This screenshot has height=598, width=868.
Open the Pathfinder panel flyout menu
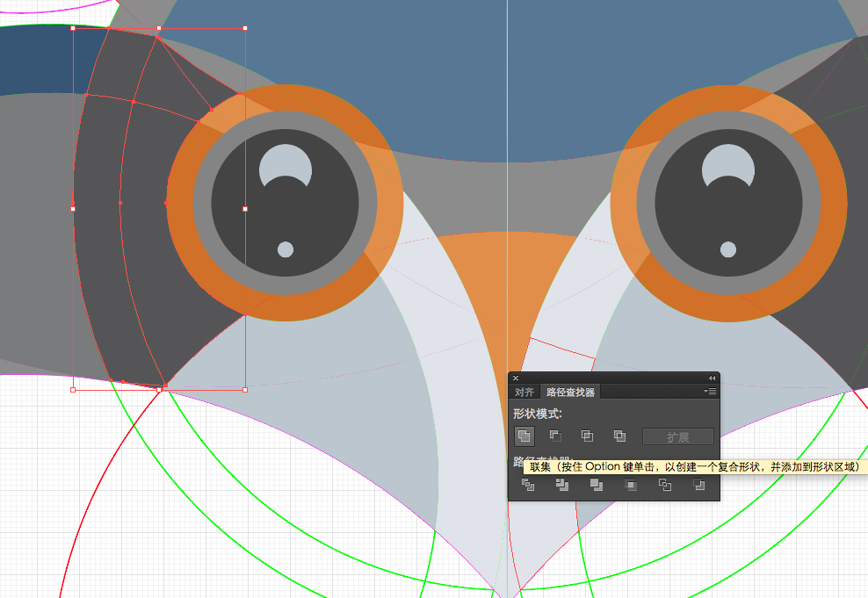[710, 392]
